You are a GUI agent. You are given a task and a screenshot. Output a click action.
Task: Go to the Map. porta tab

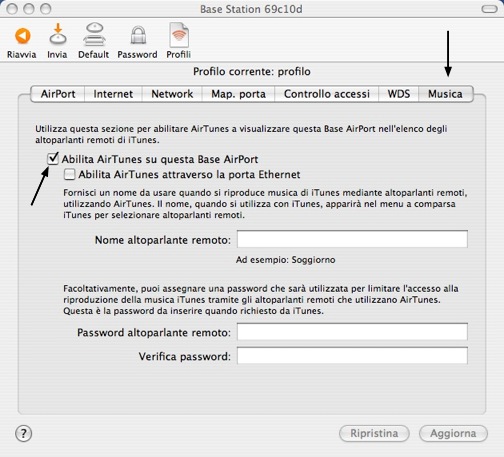[x=238, y=94]
